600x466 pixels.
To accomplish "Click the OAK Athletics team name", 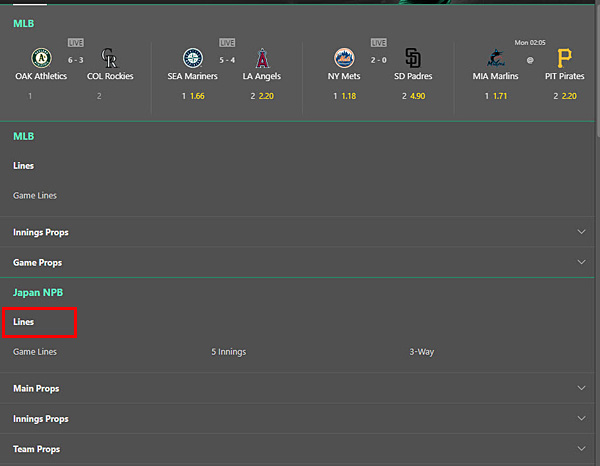I will coord(41,76).
